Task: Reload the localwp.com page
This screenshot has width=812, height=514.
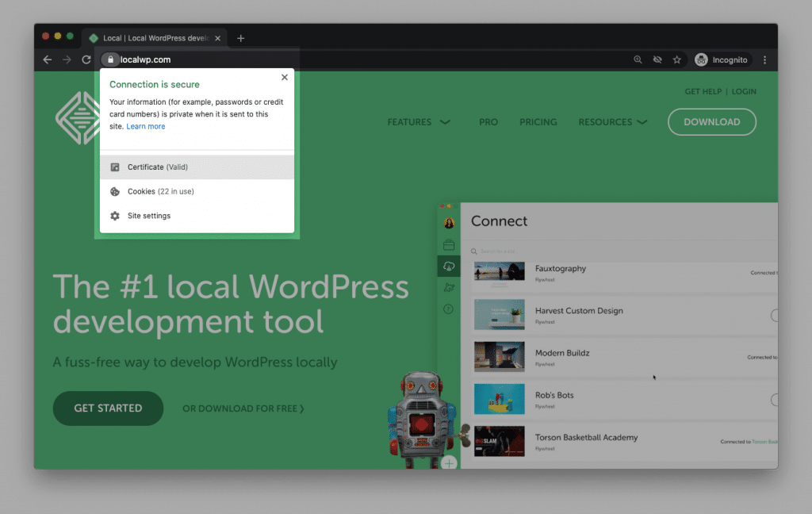Action: point(86,59)
